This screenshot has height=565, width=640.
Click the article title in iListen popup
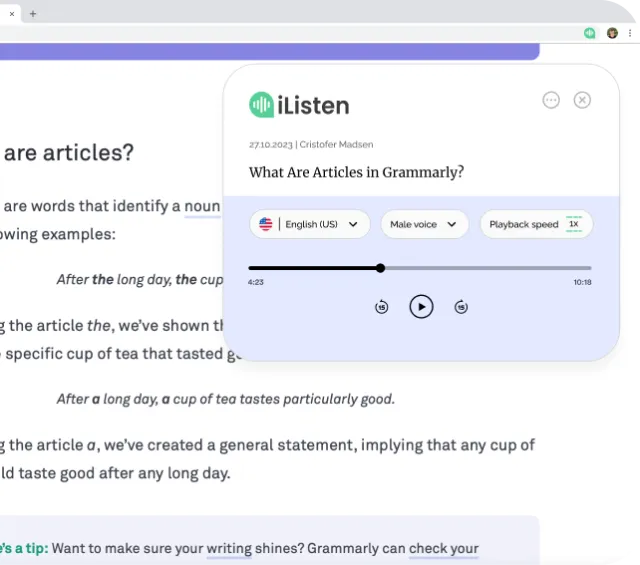[x=356, y=172]
